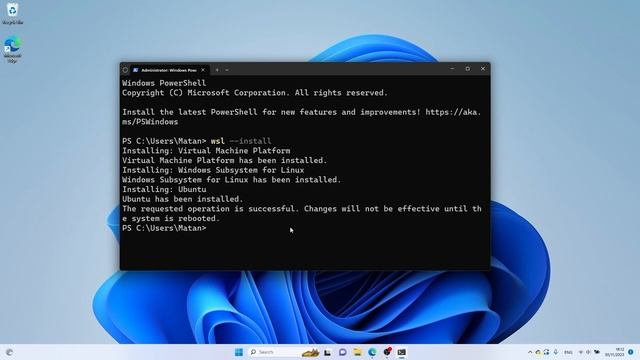Close the Windows Terminal window
The width and height of the screenshot is (640, 360).
pos(483,69)
